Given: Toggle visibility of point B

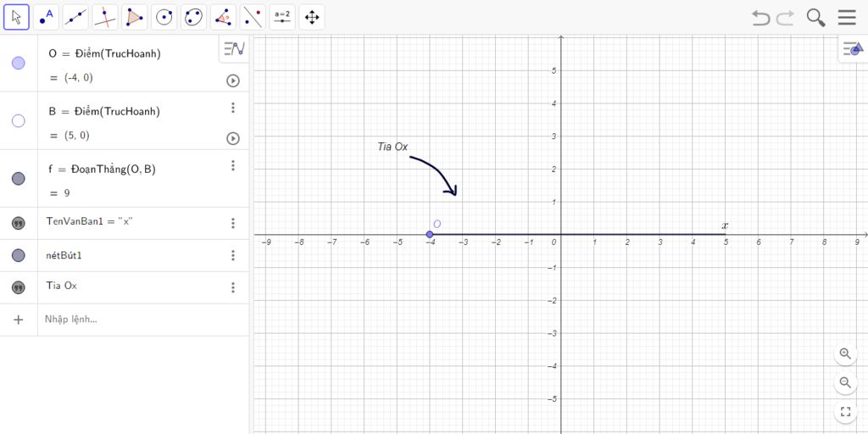Looking at the screenshot, I should pyautogui.click(x=19, y=120).
